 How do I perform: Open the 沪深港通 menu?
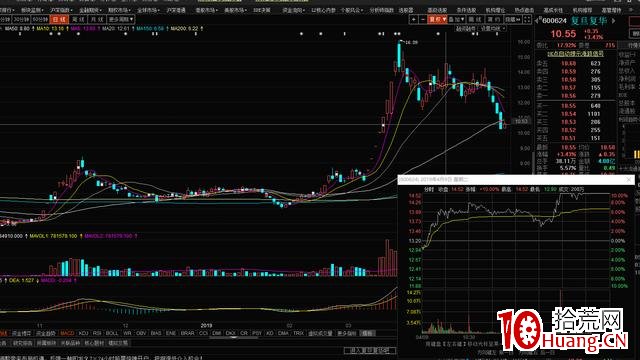pyautogui.click(x=176, y=10)
